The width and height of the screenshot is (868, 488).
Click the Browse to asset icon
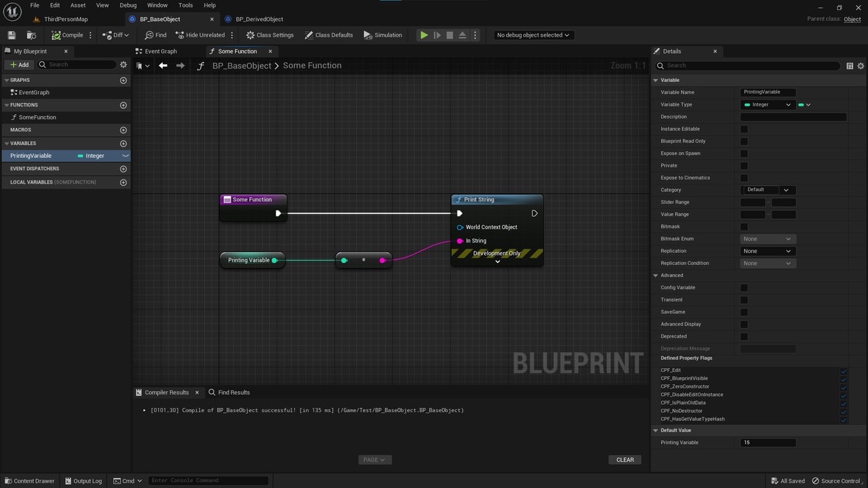tap(31, 35)
